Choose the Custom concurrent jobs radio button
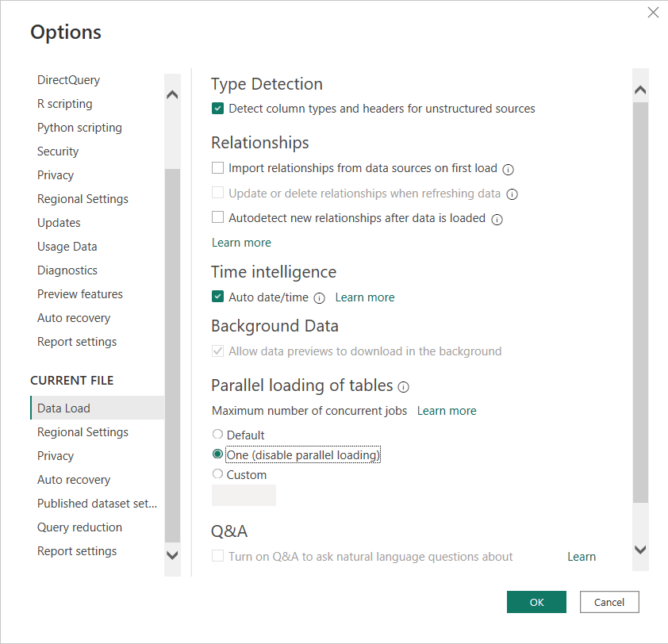Viewport: 668px width, 644px height. tap(217, 473)
